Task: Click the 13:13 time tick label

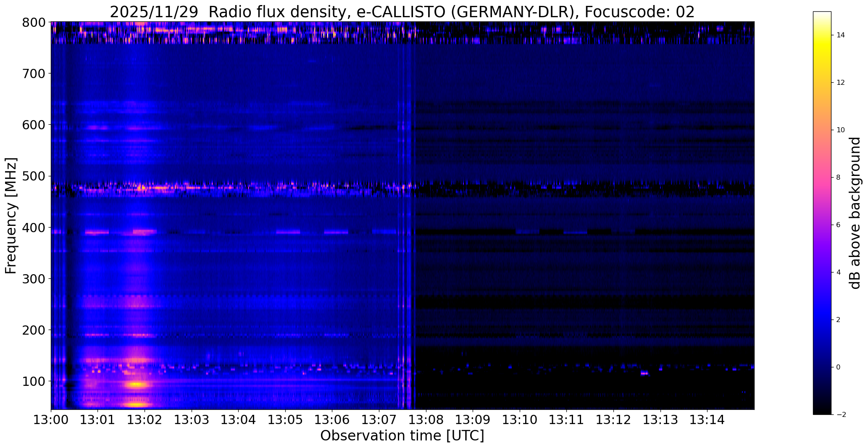Action: 660,419
